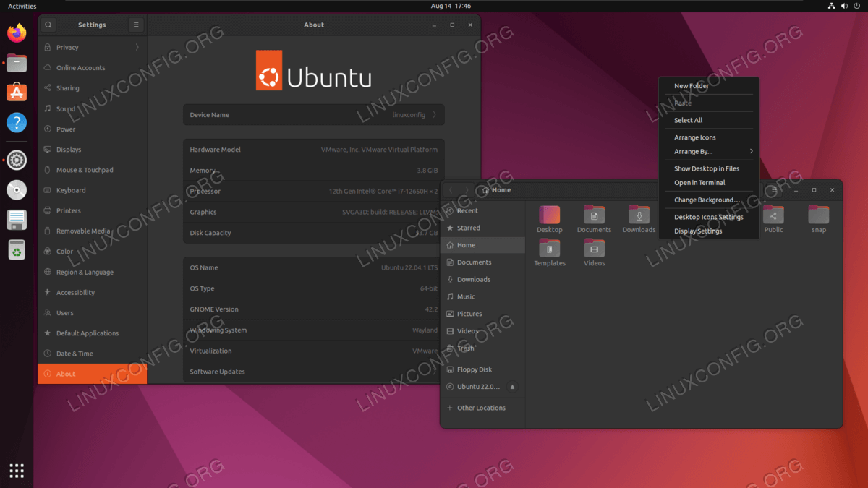
Task: Open the optical disc icon in the dock
Action: pos(17,190)
